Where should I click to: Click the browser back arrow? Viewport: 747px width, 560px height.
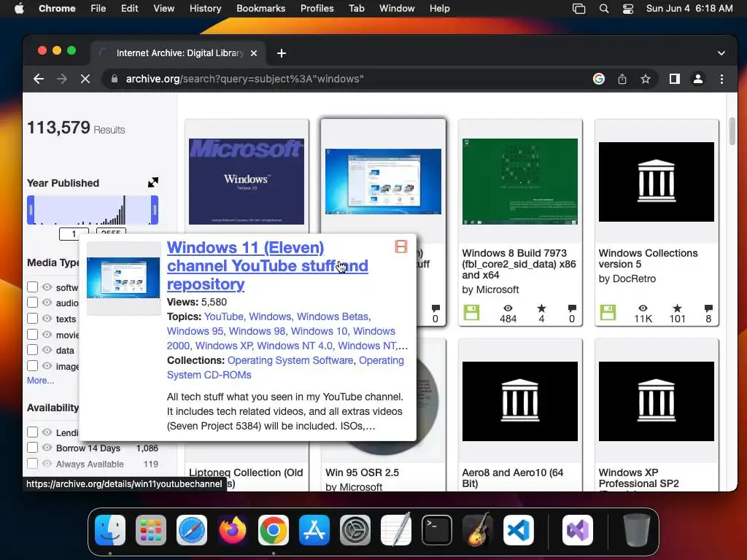[x=39, y=79]
